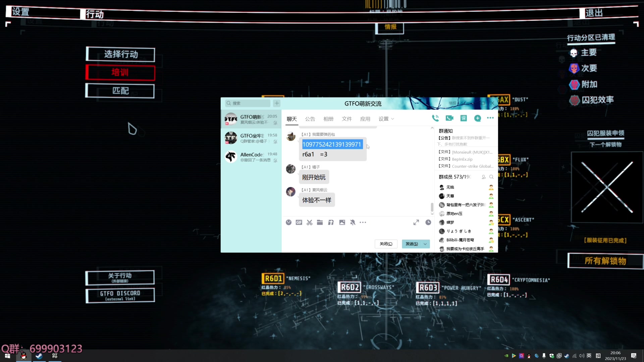Select the GTFO萌新 conversation in list
The height and width of the screenshot is (362, 644).
point(251,119)
